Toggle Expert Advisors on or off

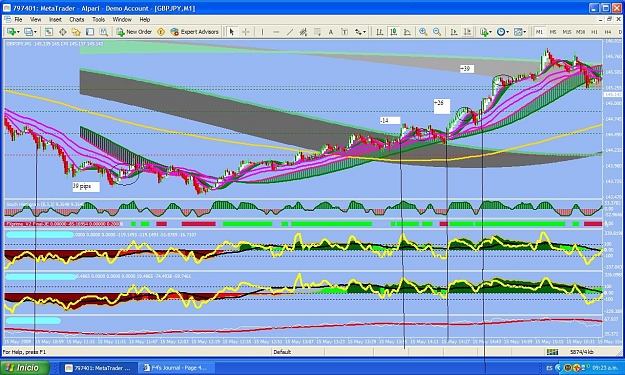(x=195, y=32)
